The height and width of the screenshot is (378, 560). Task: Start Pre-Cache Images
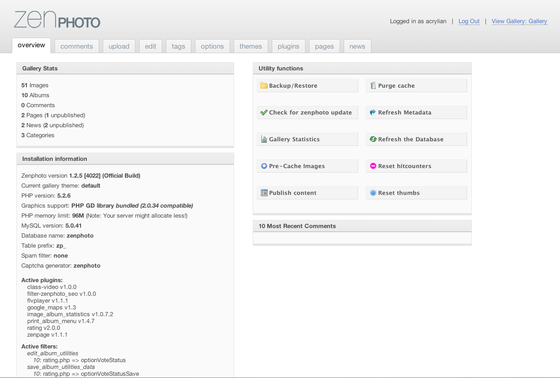pyautogui.click(x=308, y=166)
